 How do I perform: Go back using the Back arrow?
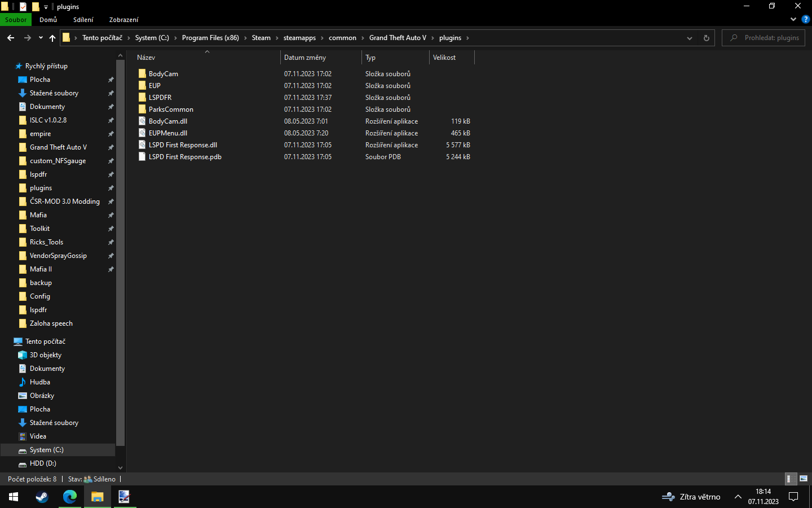click(x=11, y=38)
